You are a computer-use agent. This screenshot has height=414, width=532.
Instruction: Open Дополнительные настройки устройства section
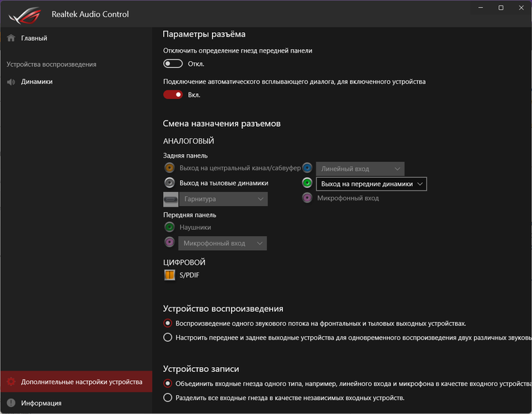76,382
